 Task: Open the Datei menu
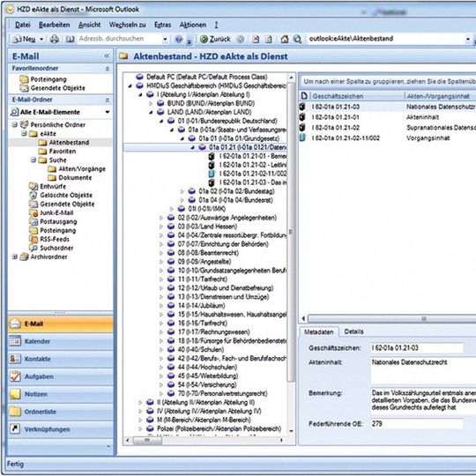pos(22,25)
